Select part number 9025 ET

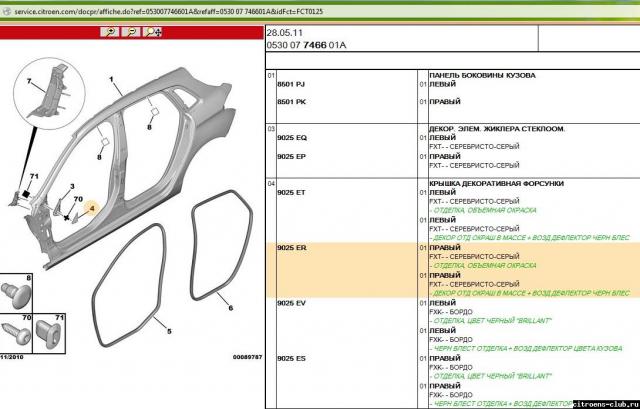(x=292, y=191)
